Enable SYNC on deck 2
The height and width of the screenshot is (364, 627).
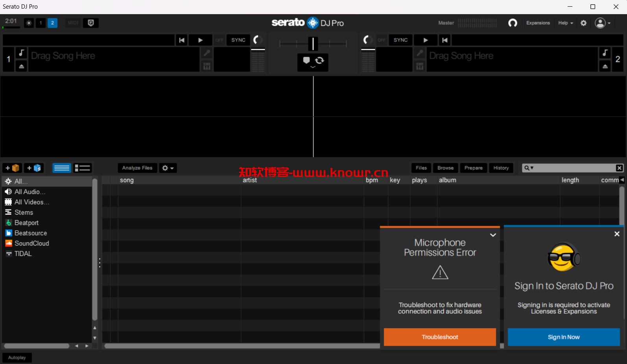tap(400, 40)
